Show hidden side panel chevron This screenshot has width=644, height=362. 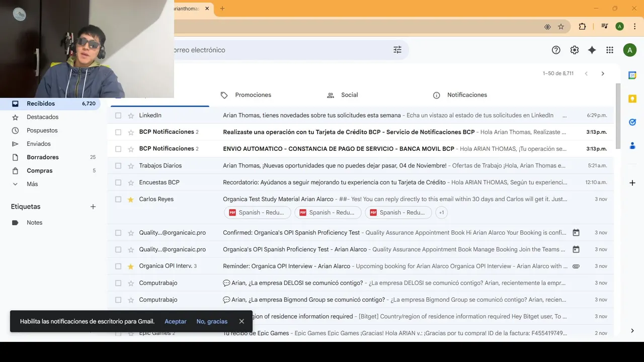632,330
